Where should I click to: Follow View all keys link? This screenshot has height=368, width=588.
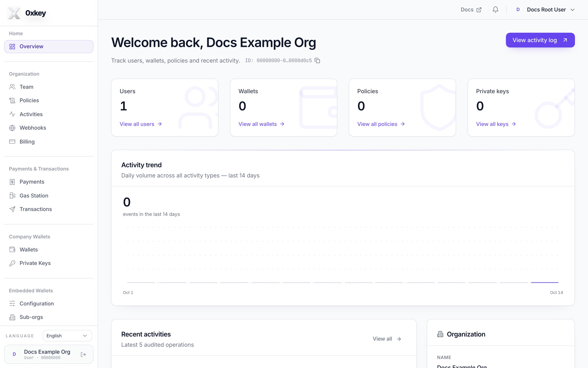pyautogui.click(x=496, y=124)
